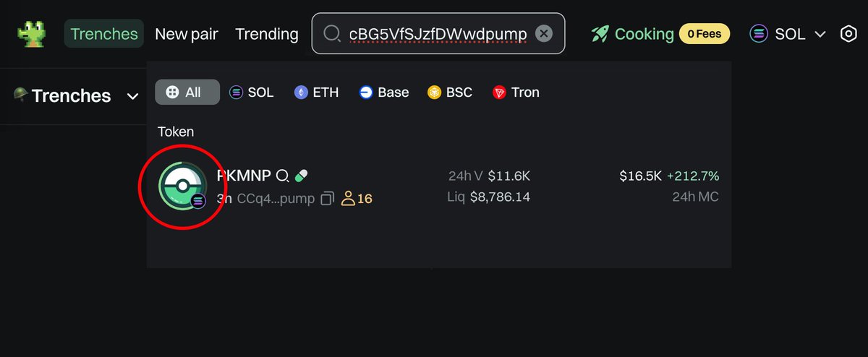Switch to the New pair tab
The image size is (868, 357).
pyautogui.click(x=187, y=34)
